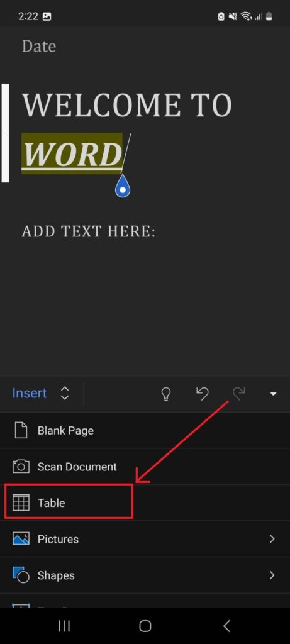Tap the lightbulb Tell Me icon
This screenshot has height=644, width=290.
165,394
